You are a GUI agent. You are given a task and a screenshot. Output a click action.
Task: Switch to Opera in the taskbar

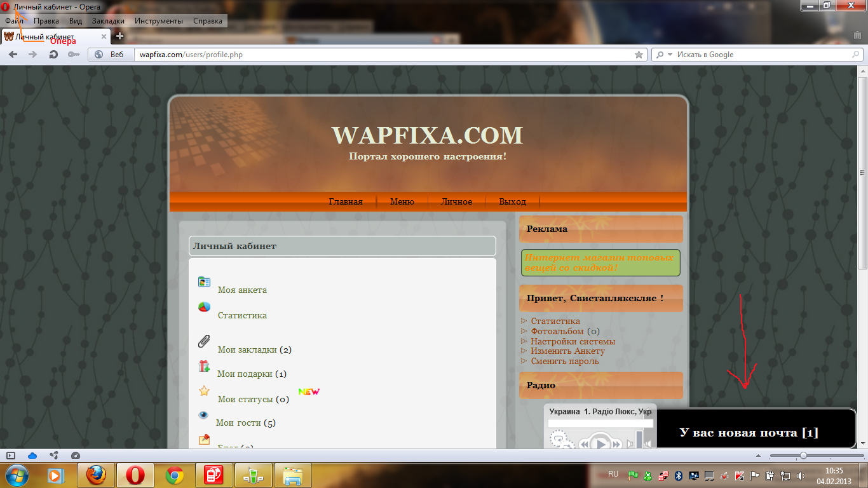(x=135, y=475)
